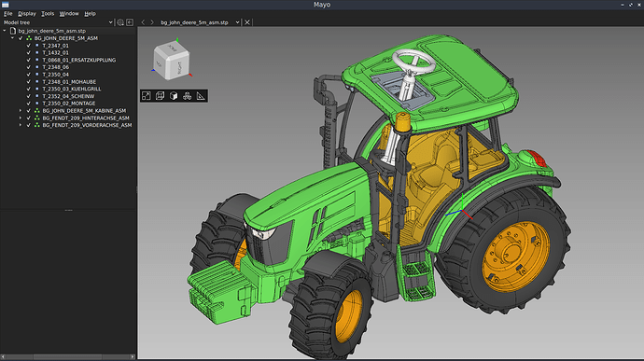
Task: Toggle checkbox of T_2350_03_KUEHLGRILL
Action: click(29, 89)
